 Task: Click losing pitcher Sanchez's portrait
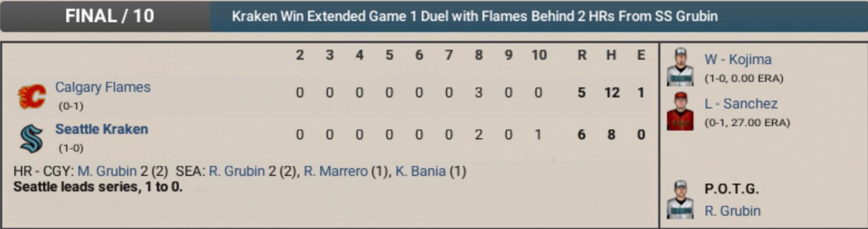680,111
